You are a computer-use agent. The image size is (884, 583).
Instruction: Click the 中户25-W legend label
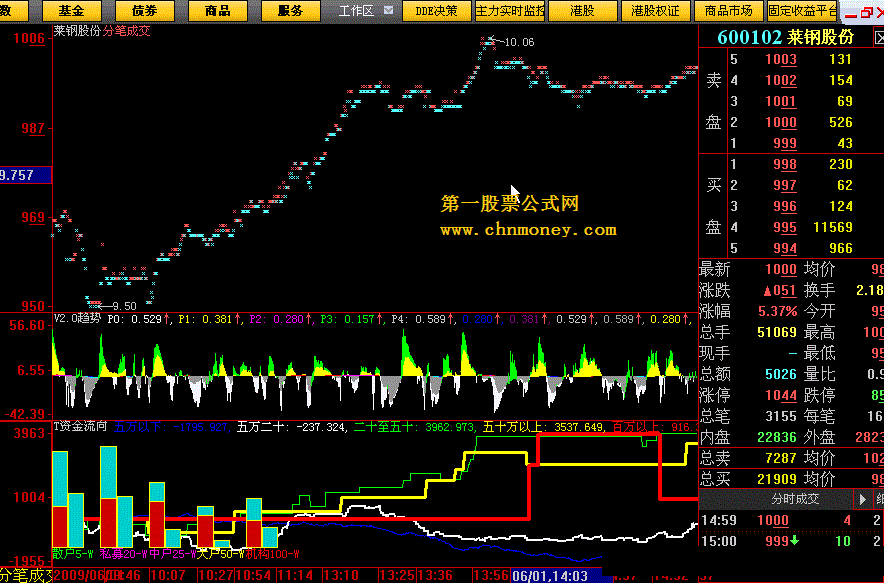click(x=171, y=554)
